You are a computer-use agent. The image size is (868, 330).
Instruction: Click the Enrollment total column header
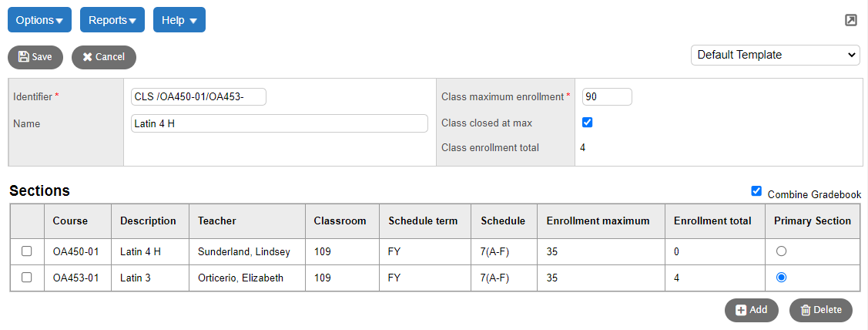[x=712, y=221]
